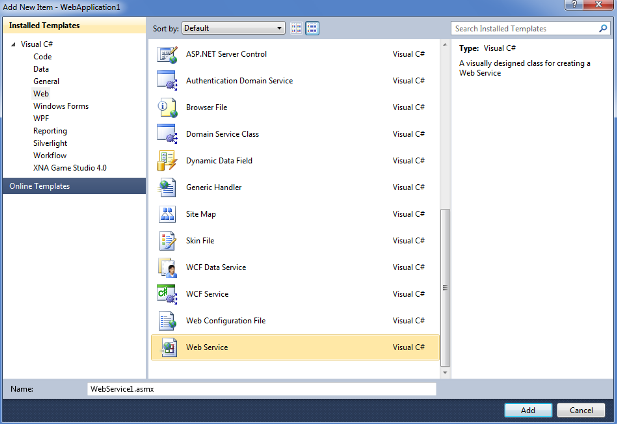Click the 'Web Configuration File' label
The image size is (617, 424).
click(x=225, y=321)
